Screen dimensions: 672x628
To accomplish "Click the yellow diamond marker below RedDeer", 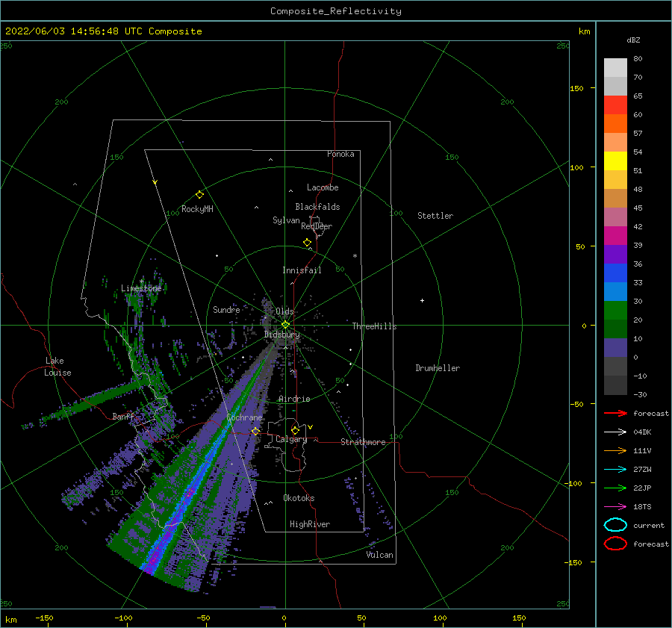I will click(x=307, y=242).
